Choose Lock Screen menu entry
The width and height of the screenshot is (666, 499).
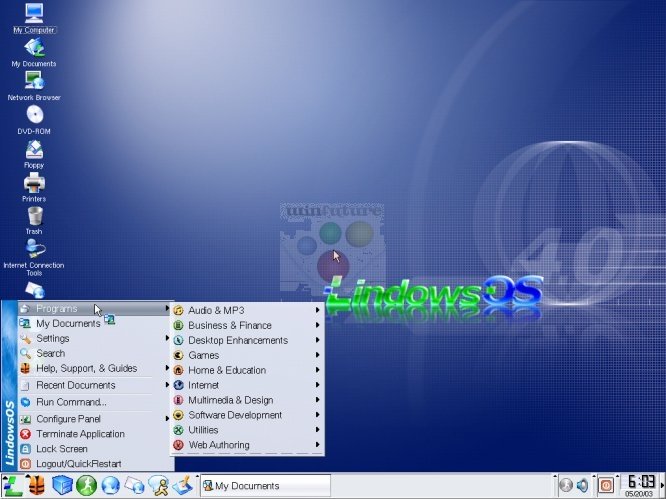tap(94, 449)
